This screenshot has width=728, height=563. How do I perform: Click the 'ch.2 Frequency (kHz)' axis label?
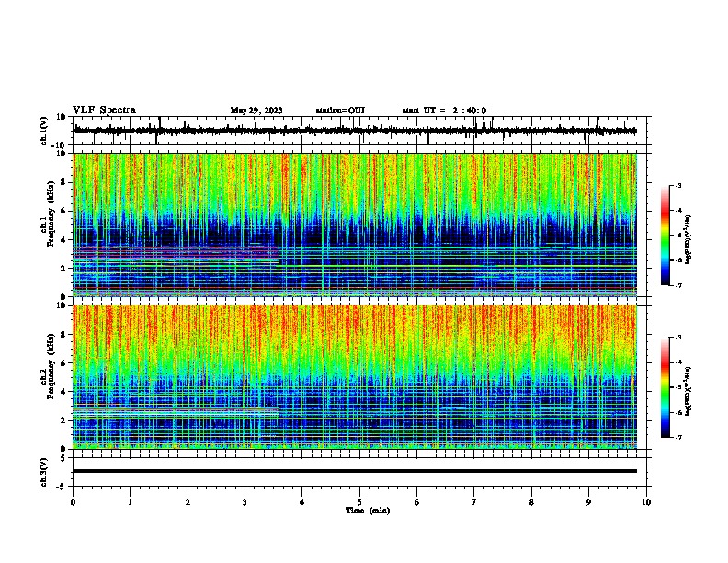(47, 366)
